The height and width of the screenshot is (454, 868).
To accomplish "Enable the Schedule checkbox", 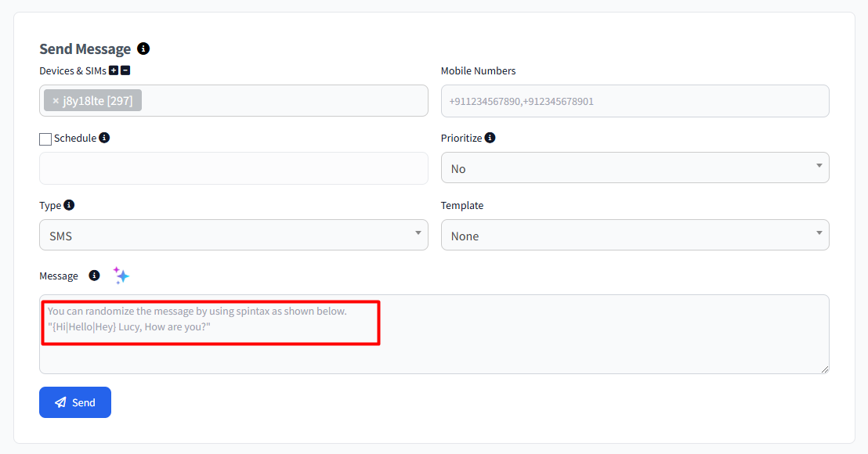I will coord(45,139).
